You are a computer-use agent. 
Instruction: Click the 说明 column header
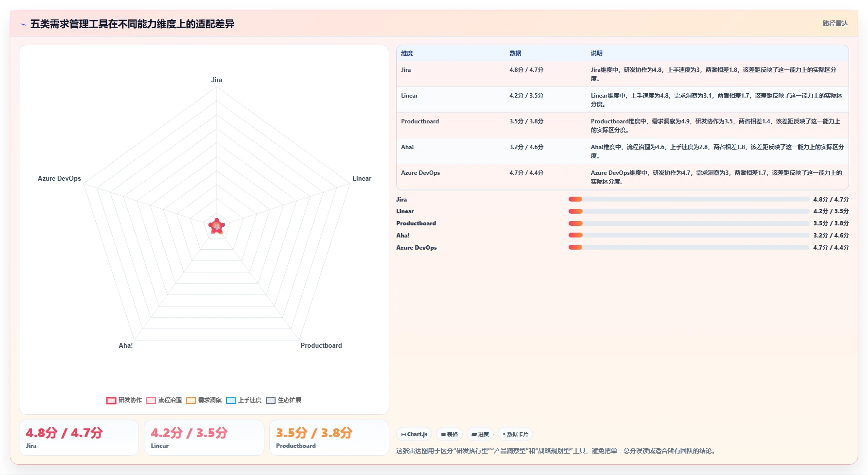(x=596, y=53)
